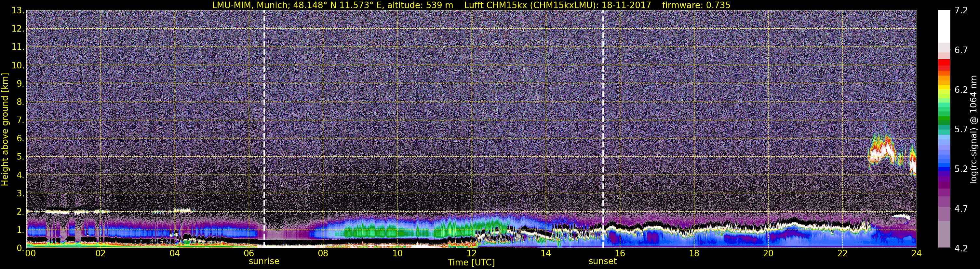The height and width of the screenshot is (269, 980).
Task: Click the time axis tick label 10
Action: coord(397,253)
